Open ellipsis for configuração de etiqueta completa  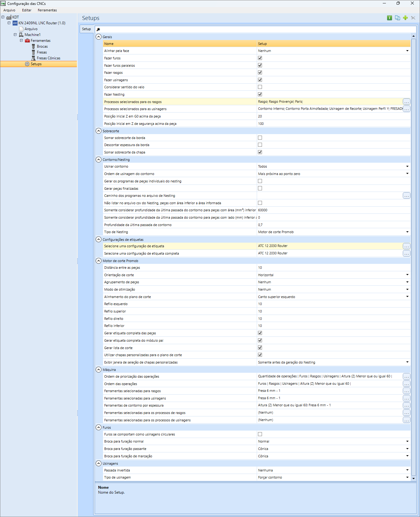coord(406,253)
